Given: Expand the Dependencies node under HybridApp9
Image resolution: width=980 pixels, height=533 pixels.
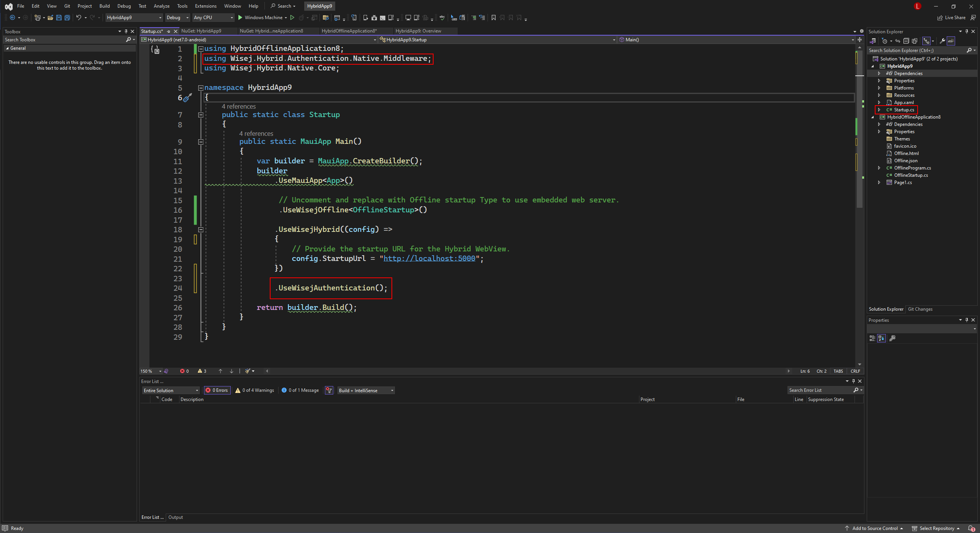Looking at the screenshot, I should point(879,73).
